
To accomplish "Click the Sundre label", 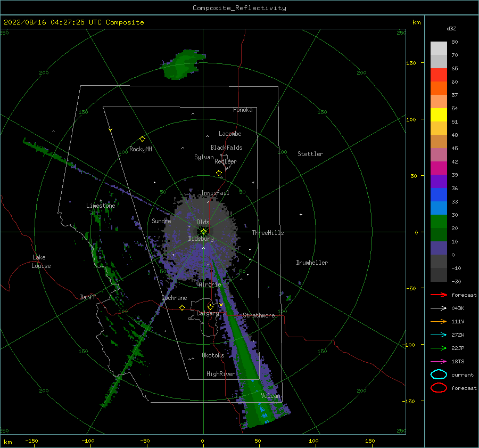I will click(x=161, y=221).
